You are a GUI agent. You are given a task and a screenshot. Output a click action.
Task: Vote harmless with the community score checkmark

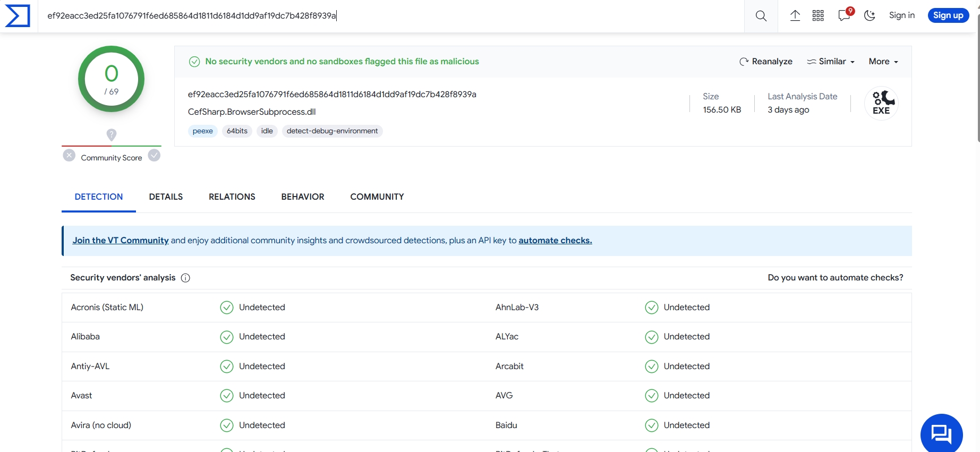(154, 156)
